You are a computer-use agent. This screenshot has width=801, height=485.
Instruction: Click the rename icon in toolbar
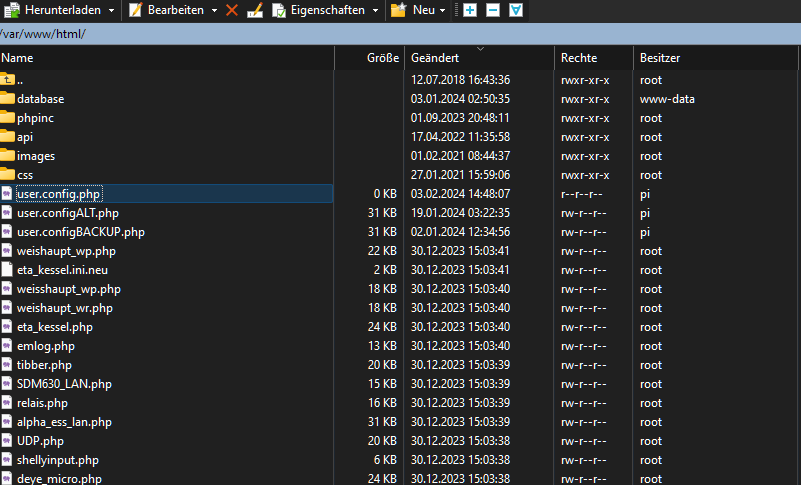(x=255, y=10)
